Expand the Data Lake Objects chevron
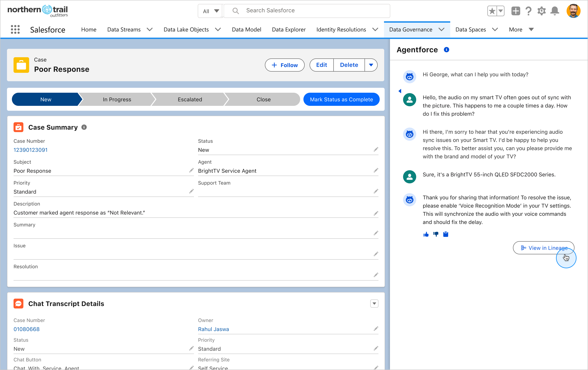Viewport: 588px width, 370px height. [218, 30]
